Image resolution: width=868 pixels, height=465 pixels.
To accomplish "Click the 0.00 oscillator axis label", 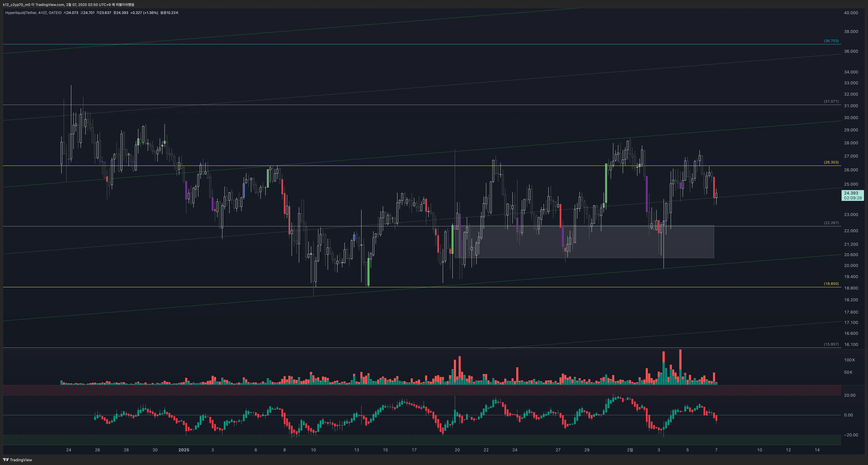I will (848, 415).
